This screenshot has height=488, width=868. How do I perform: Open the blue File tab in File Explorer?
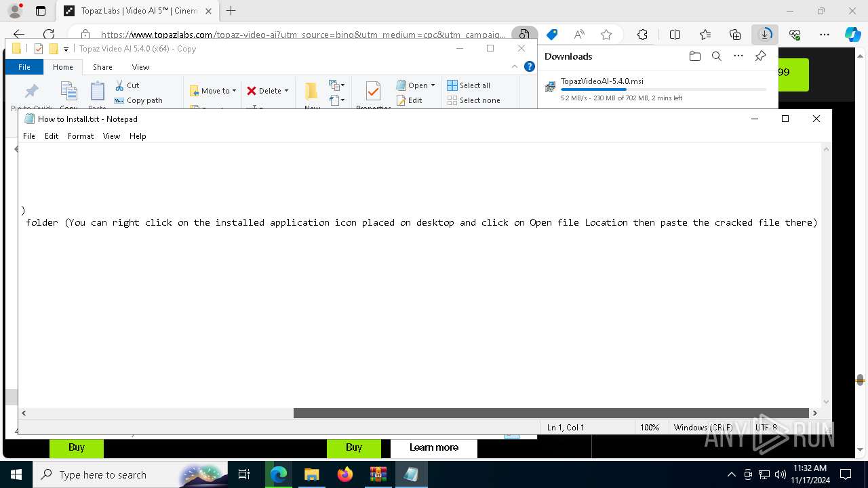24,67
